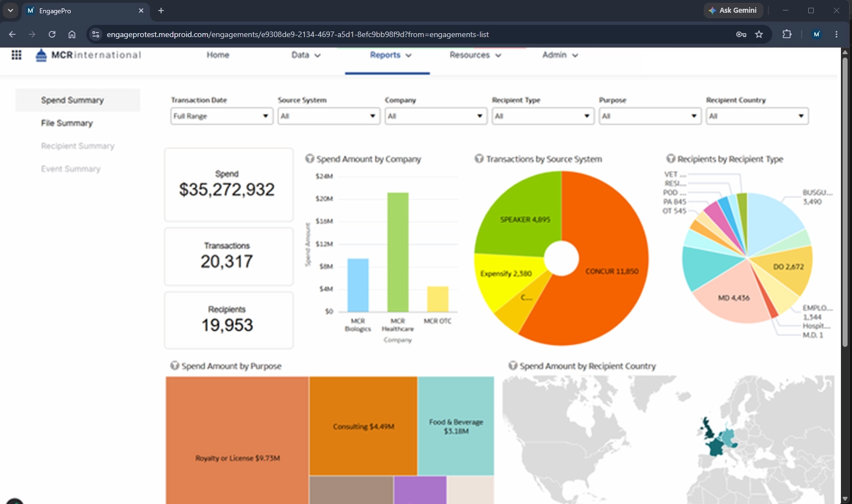This screenshot has width=852, height=504.
Task: Click the Ask Gemini button
Action: point(734,11)
